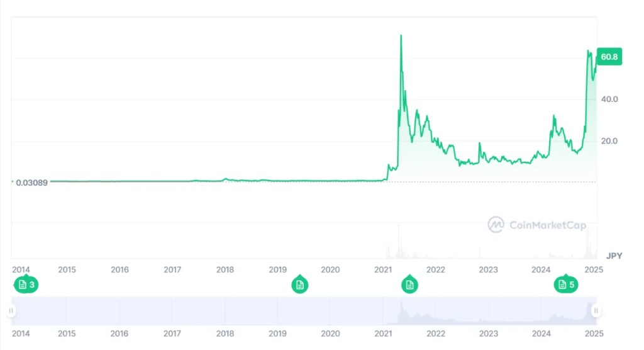Click the event marker labeled 5 near 2024
Image resolution: width=644 pixels, height=350 pixels.
[565, 285]
